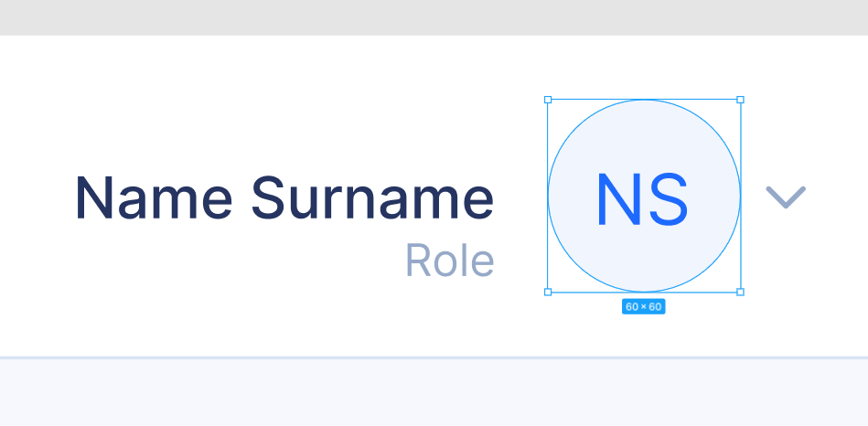Click the top-right selection handle

pos(740,100)
